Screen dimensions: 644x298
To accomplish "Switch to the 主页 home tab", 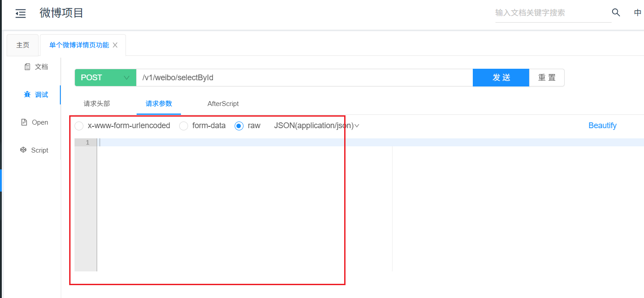I will 23,45.
